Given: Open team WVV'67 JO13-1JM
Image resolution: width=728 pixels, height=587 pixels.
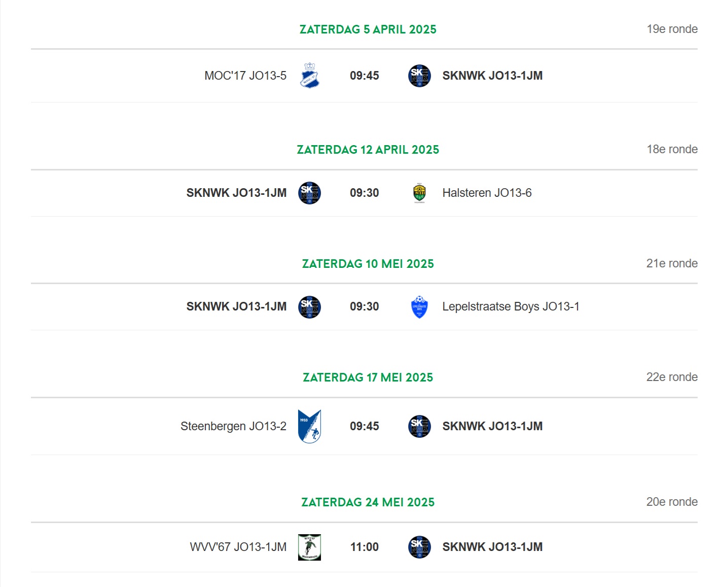Looking at the screenshot, I should coord(238,547).
